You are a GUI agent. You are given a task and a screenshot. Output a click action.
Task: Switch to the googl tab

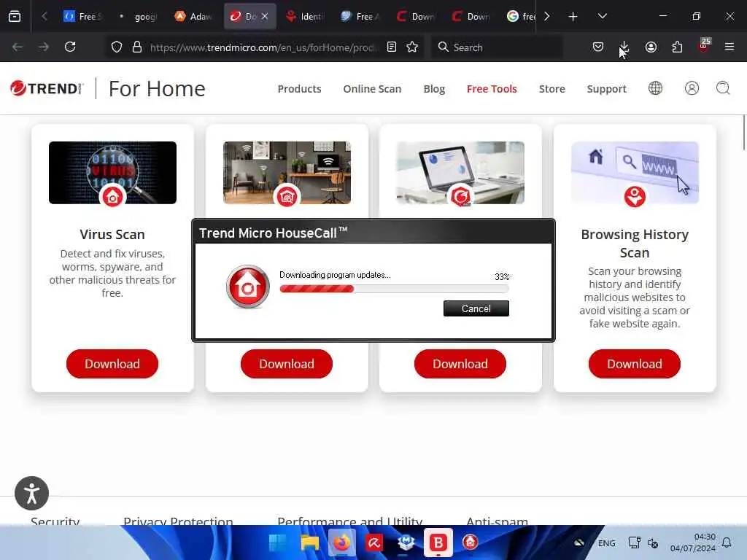tap(139, 17)
